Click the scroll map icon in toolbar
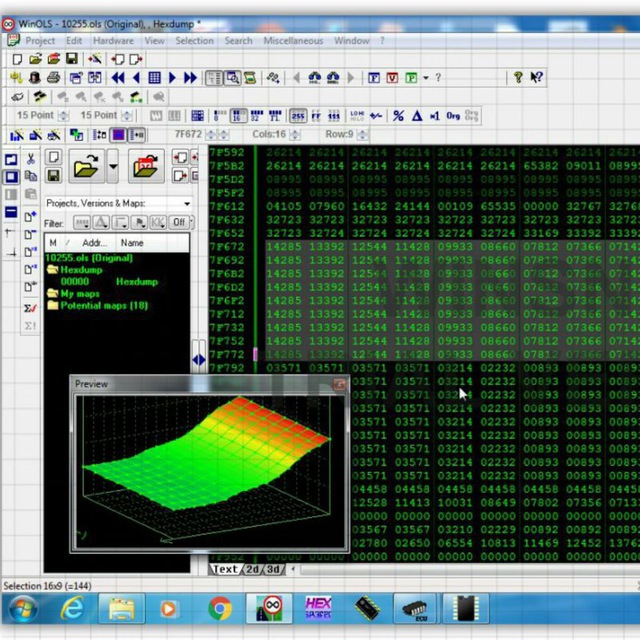The height and width of the screenshot is (640, 640). [x=250, y=78]
